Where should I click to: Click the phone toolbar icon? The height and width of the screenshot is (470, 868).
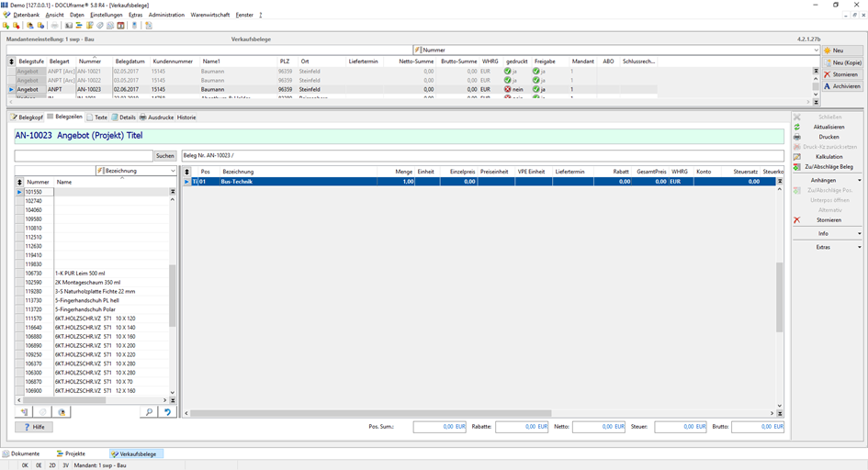coord(134,26)
